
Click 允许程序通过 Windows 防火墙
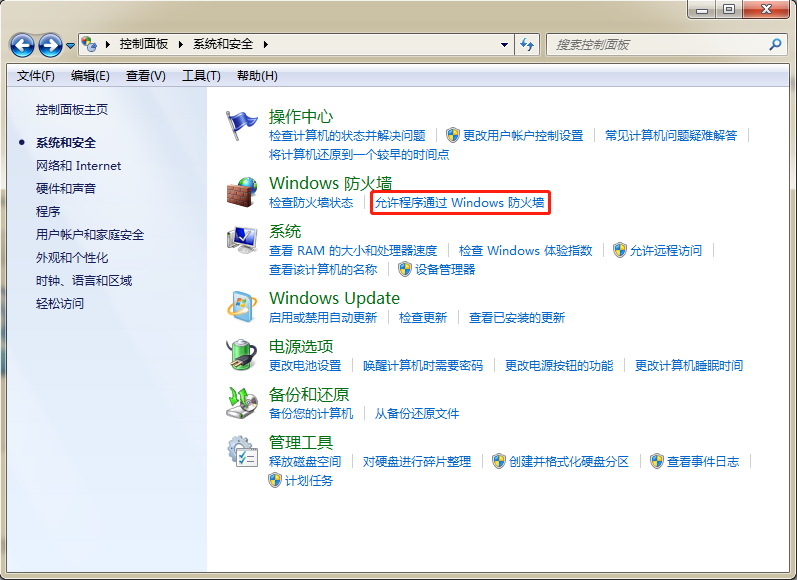(459, 203)
